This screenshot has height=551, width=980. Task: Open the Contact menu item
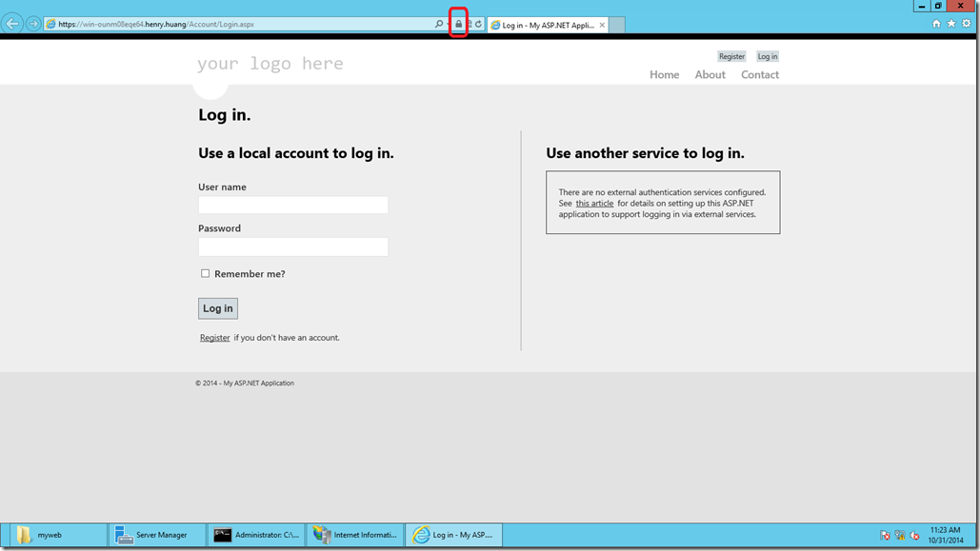(759, 74)
